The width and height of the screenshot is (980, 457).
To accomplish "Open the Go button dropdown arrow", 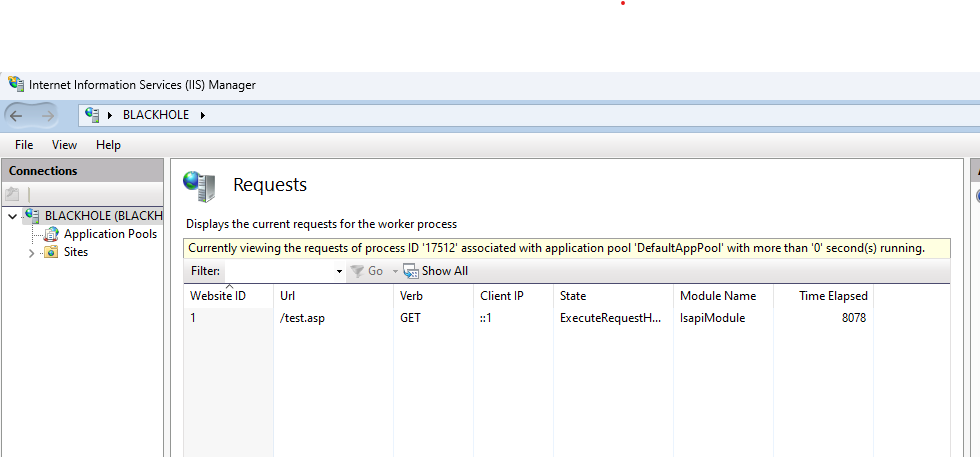I will pyautogui.click(x=395, y=271).
